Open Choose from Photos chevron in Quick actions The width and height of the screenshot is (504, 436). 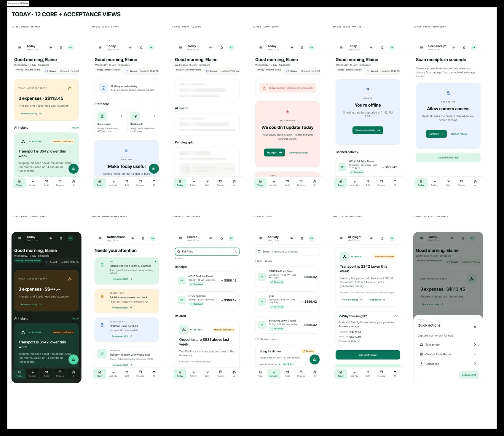coord(475,354)
